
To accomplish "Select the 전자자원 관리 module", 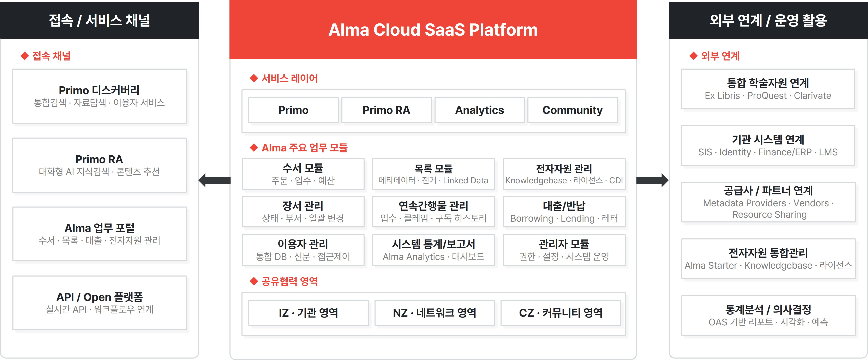I will (x=564, y=174).
